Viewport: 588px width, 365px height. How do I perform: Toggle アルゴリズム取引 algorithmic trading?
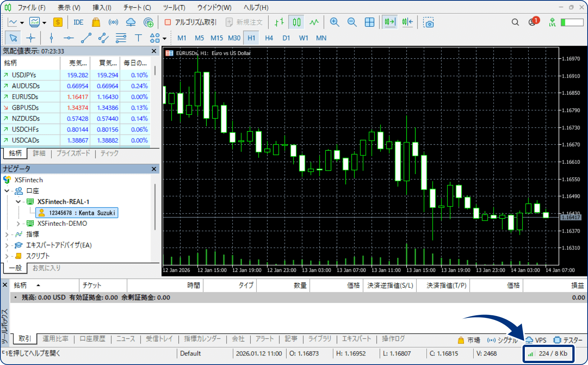click(x=190, y=22)
